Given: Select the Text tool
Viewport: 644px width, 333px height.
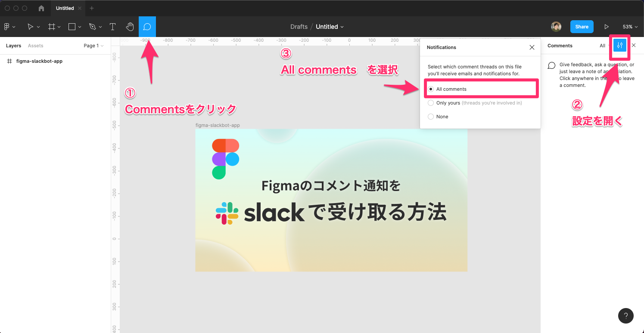Looking at the screenshot, I should click(112, 26).
